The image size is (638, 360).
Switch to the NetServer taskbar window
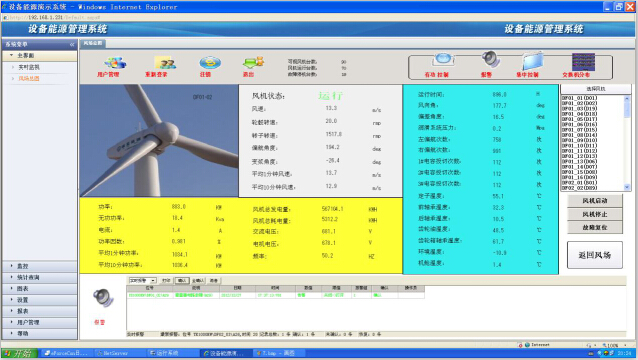[120, 353]
